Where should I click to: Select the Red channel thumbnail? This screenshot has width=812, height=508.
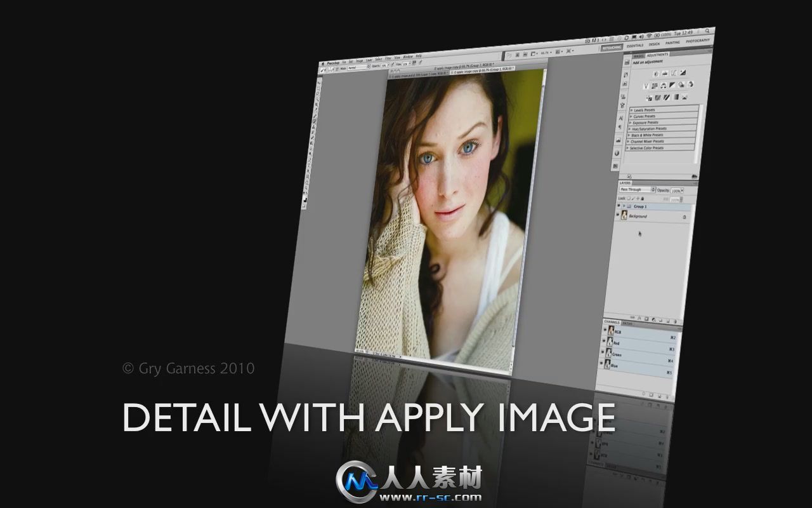[610, 342]
